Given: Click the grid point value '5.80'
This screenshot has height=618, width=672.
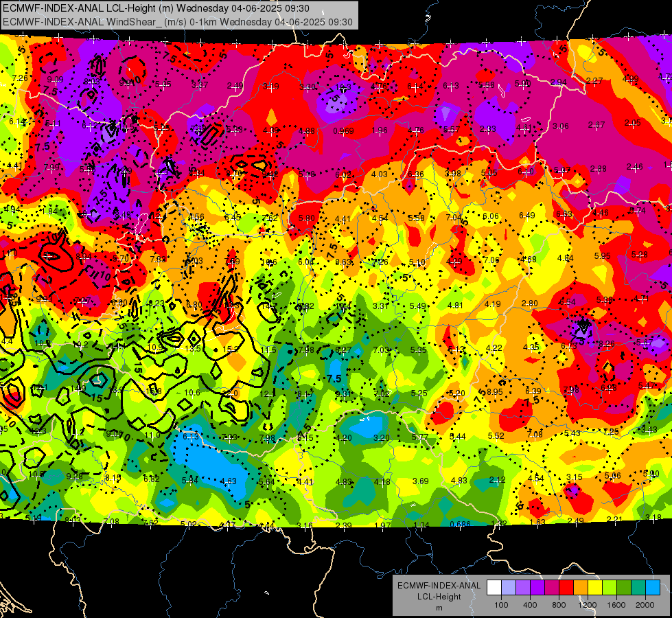Looking at the screenshot, I should click(306, 218).
